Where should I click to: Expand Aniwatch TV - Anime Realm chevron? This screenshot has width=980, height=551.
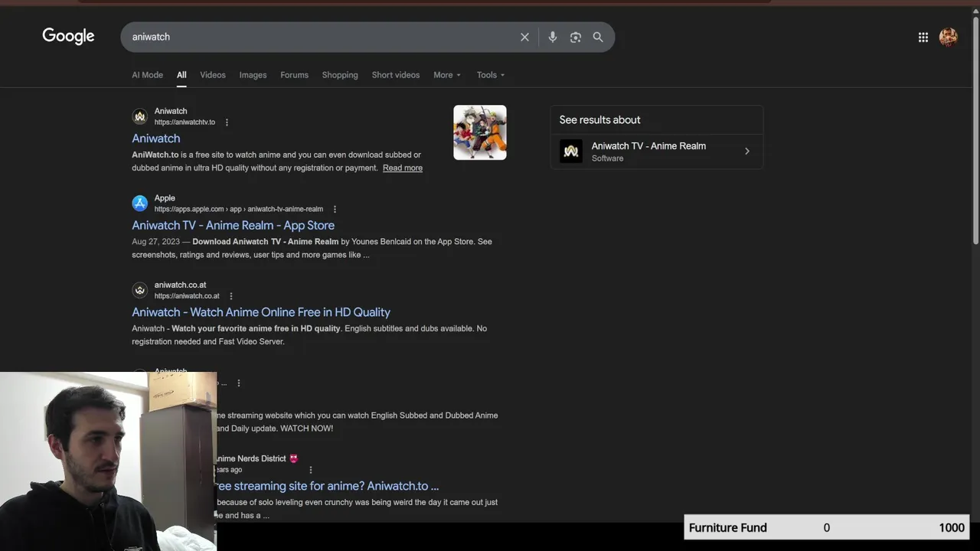pyautogui.click(x=747, y=152)
